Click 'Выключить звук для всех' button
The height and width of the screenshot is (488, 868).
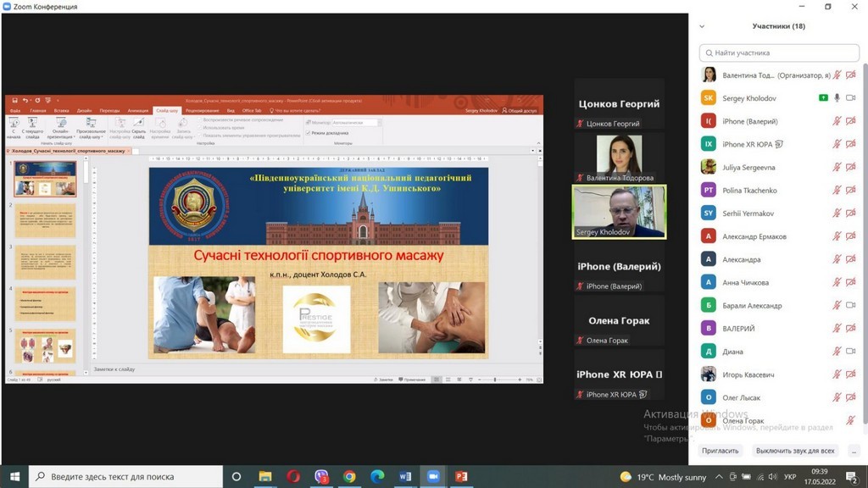tap(795, 451)
